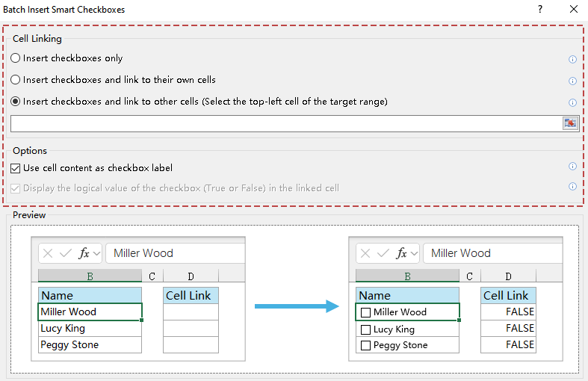This screenshot has width=588, height=381.
Task: Expand fx dropdown arrow in the right preview
Action: click(415, 253)
